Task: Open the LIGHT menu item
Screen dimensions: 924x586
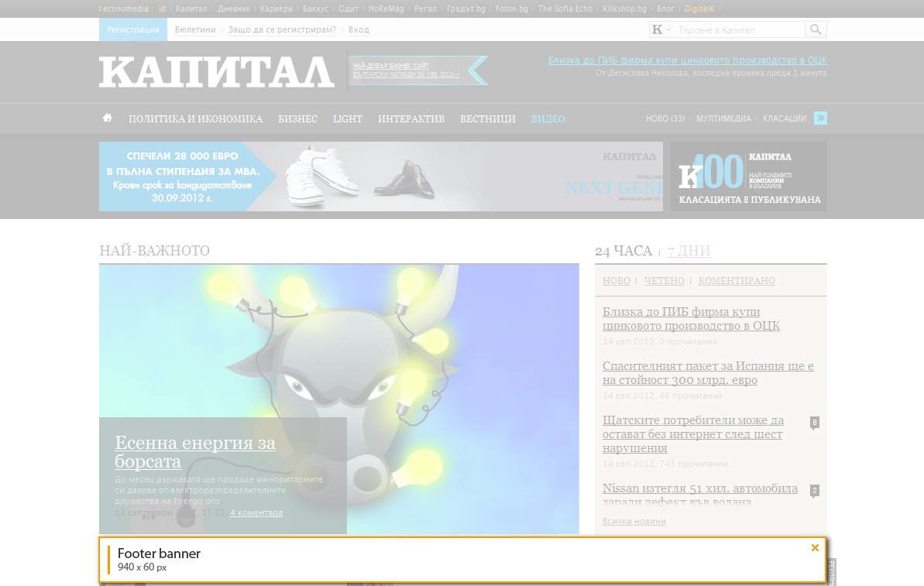Action: [348, 118]
